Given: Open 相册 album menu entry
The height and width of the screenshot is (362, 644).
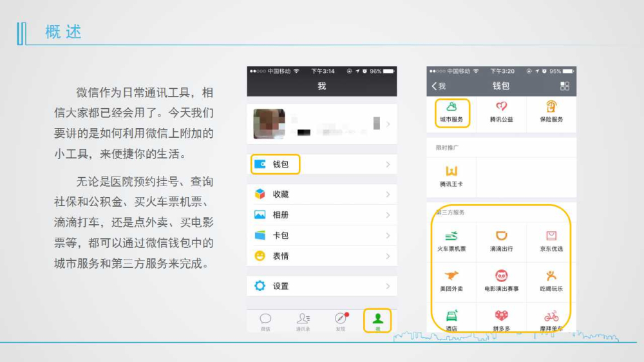Looking at the screenshot, I should [280, 215].
